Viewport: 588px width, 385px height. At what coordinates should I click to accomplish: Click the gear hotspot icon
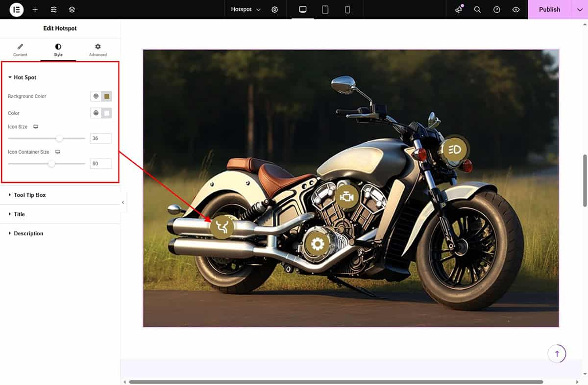(x=317, y=244)
